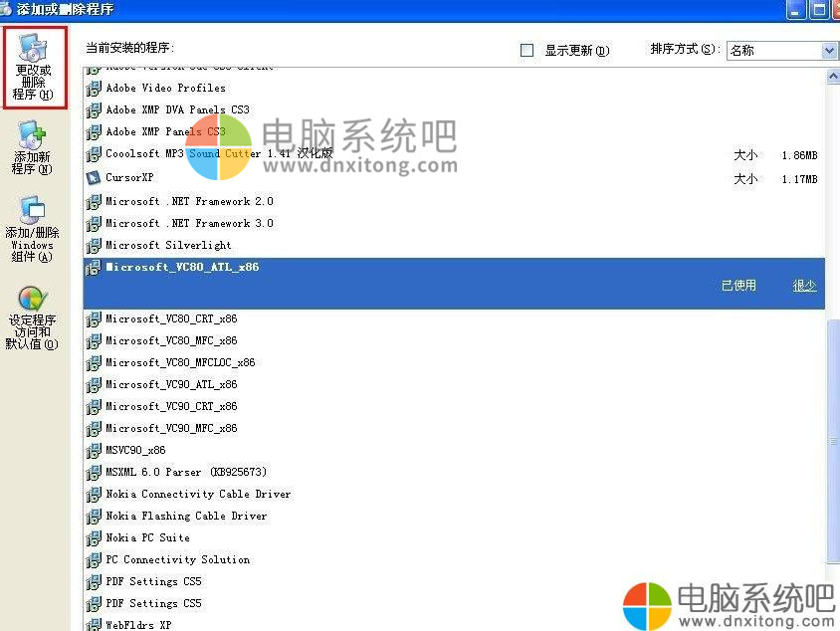The image size is (840, 631).
Task: Select Adobe XMP DVA Panels CS3 text
Action: (x=177, y=109)
